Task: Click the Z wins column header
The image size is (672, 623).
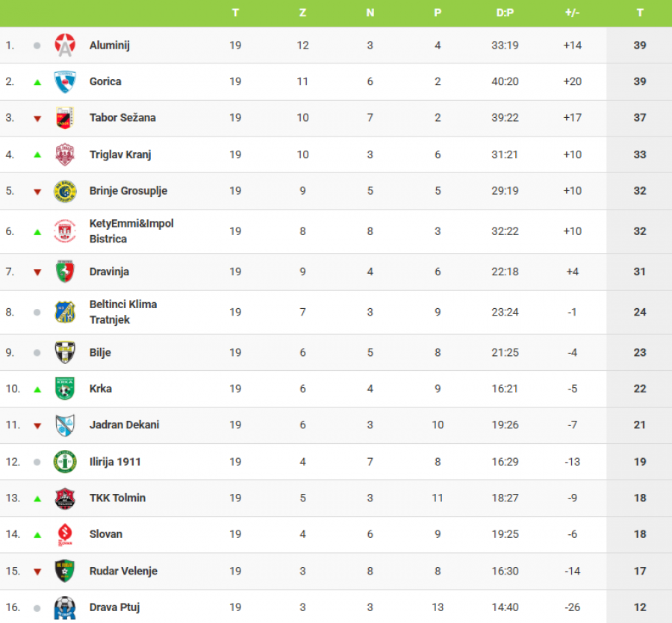Action: point(302,13)
